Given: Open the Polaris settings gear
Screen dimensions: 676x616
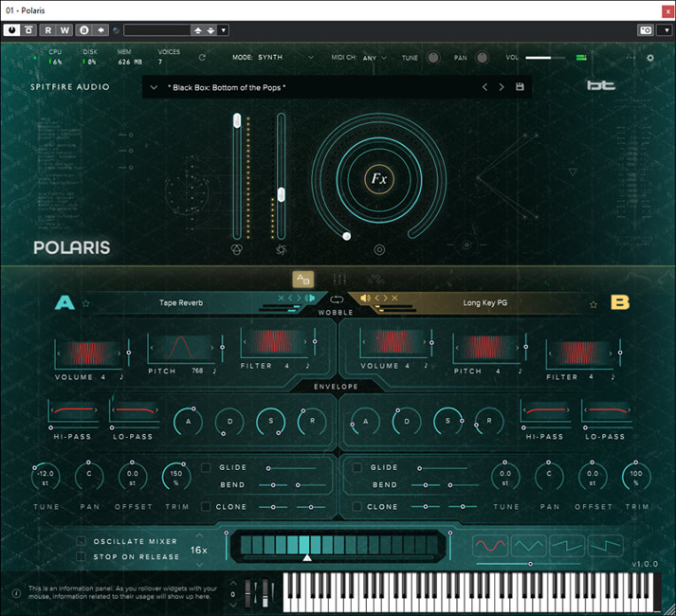Looking at the screenshot, I should click(x=650, y=58).
